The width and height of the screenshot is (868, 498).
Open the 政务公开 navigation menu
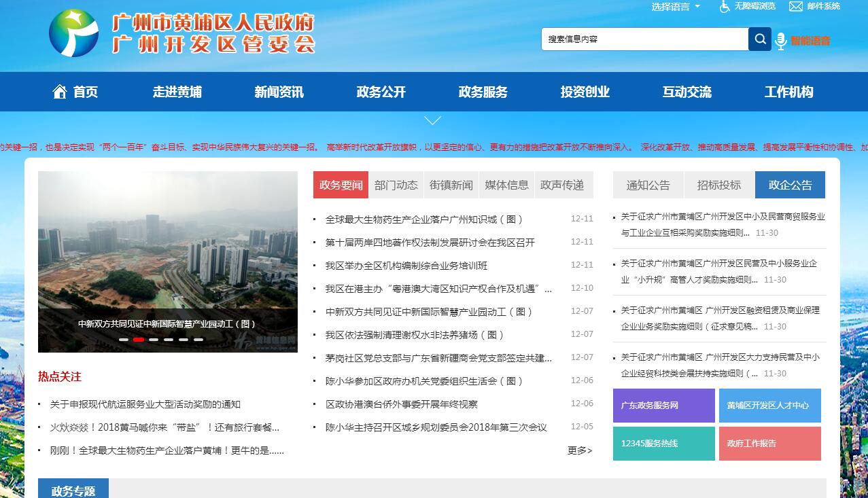click(x=381, y=92)
